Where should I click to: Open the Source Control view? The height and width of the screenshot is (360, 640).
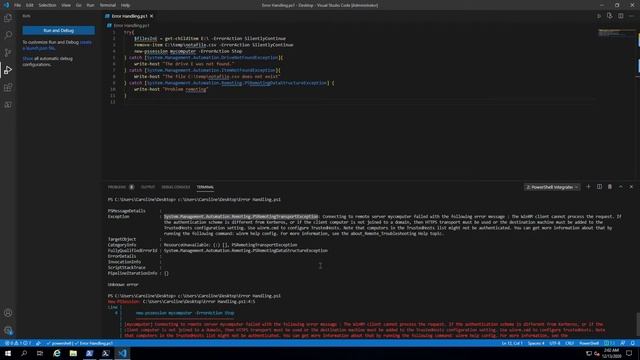(8, 53)
